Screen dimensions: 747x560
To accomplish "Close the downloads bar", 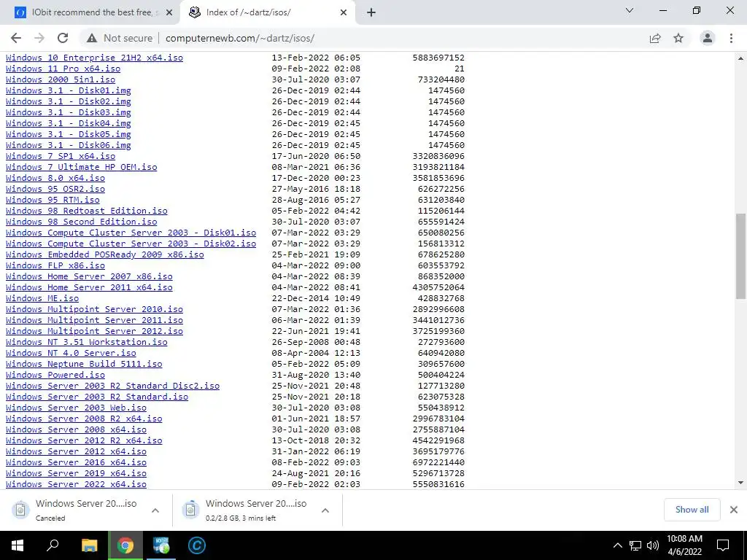I will 734,510.
